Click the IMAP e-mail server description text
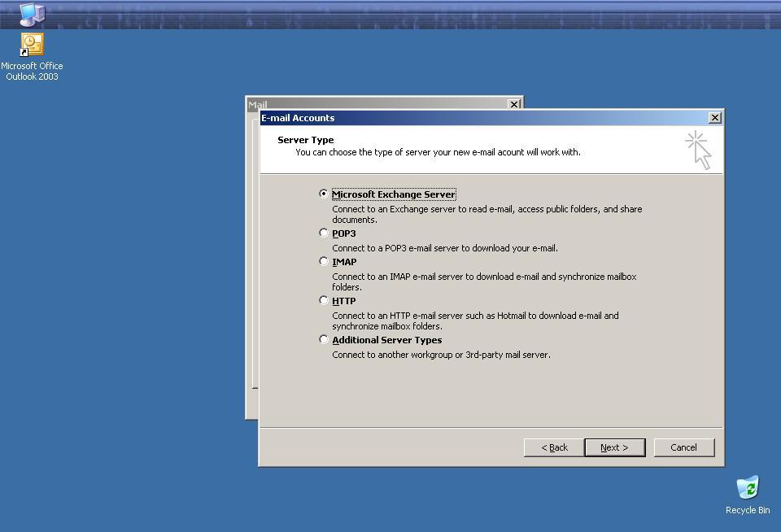Image resolution: width=781 pixels, height=532 pixels. tap(484, 281)
